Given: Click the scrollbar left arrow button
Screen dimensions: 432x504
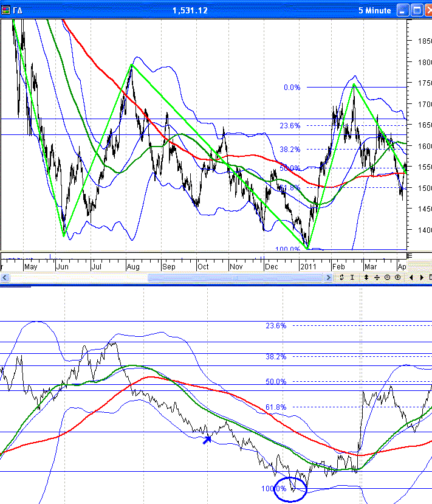Looking at the screenshot, I should [5, 277].
